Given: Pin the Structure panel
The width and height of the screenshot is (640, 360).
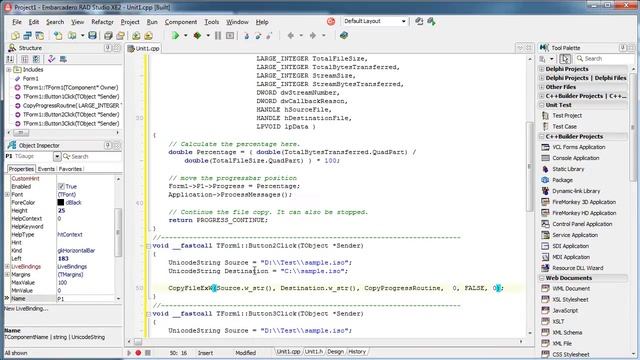Looking at the screenshot, I should 108,48.
